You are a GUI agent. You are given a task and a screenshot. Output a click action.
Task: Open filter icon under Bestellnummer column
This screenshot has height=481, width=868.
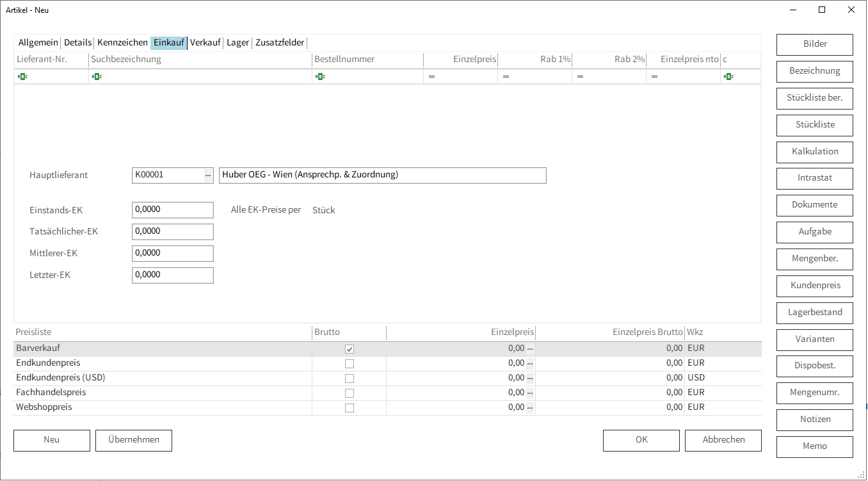pyautogui.click(x=320, y=77)
